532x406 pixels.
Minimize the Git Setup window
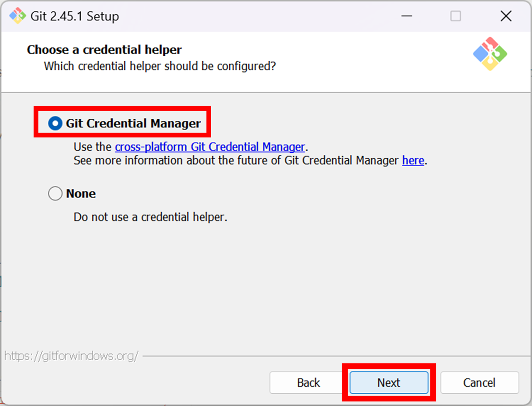tap(406, 16)
